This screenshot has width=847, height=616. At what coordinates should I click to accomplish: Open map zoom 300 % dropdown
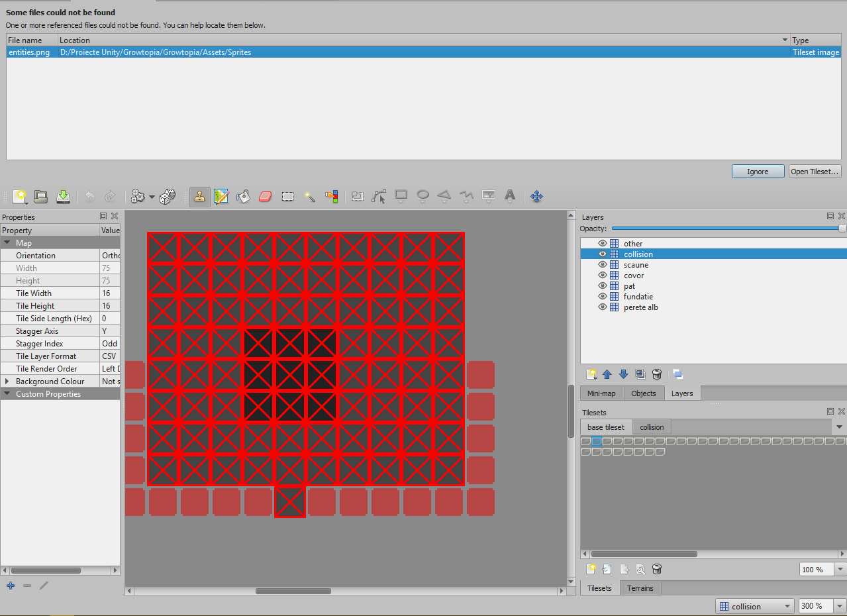(841, 606)
